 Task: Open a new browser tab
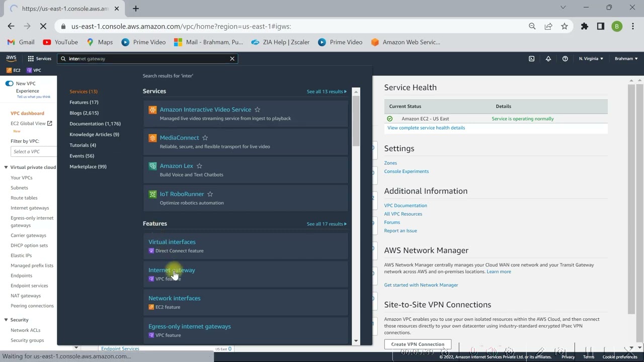pyautogui.click(x=136, y=8)
